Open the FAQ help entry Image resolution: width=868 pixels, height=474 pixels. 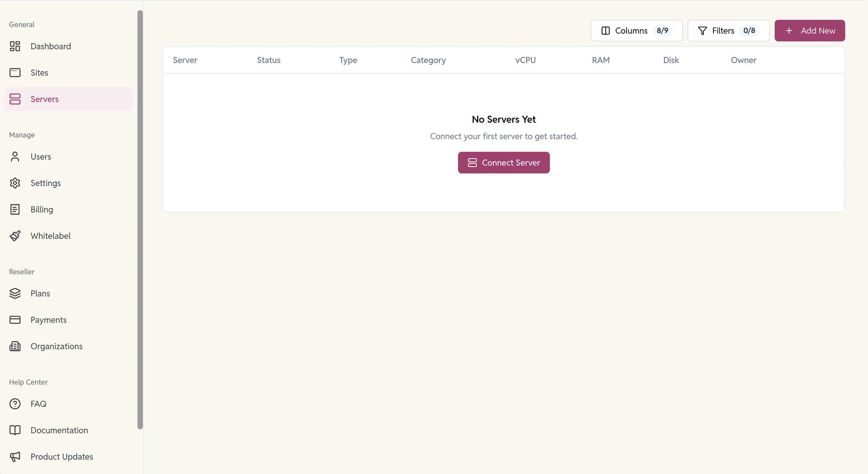click(68, 403)
